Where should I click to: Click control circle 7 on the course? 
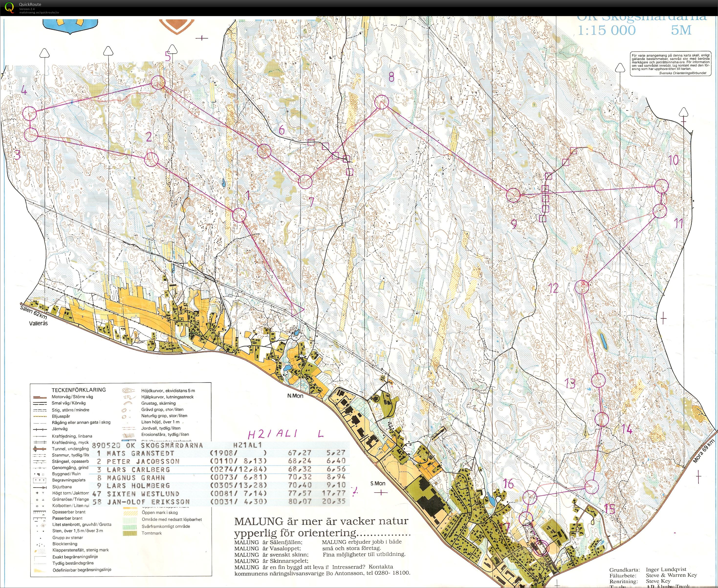coord(305,182)
